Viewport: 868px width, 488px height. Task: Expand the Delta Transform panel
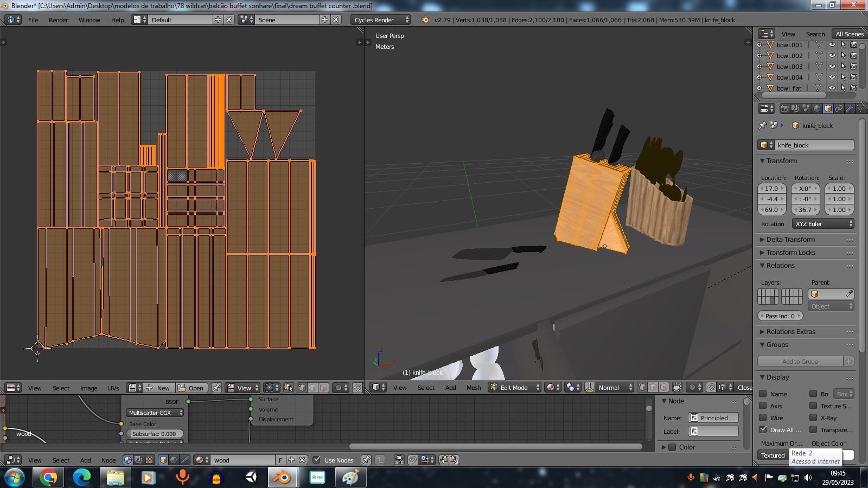(x=790, y=240)
